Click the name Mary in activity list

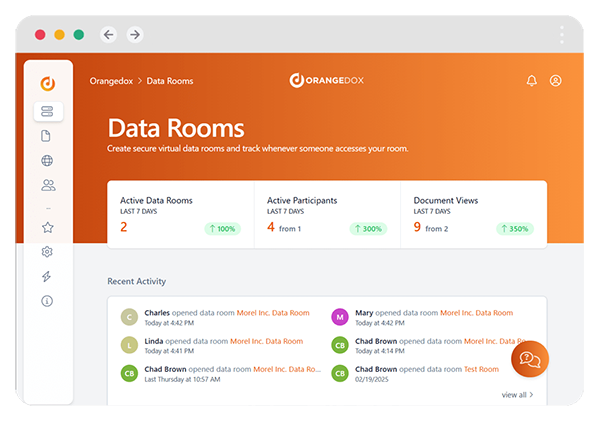click(x=364, y=313)
